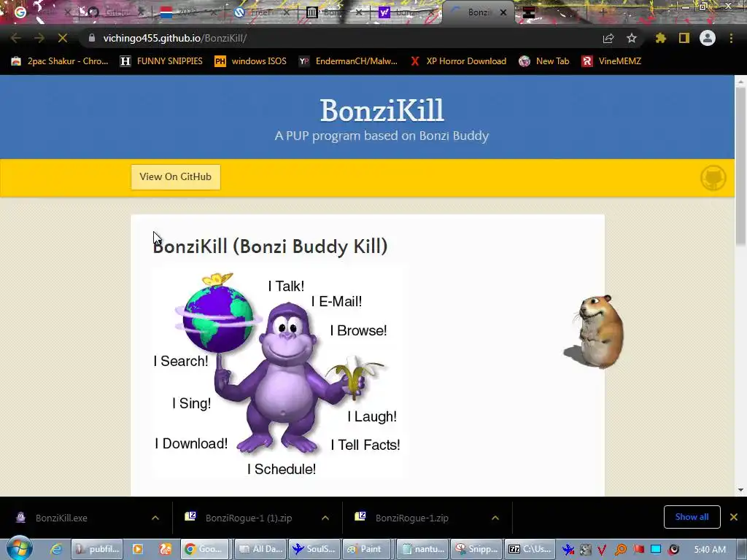Viewport: 747px width, 560px height.
Task: Click the site lock icon in address bar
Action: click(91, 38)
